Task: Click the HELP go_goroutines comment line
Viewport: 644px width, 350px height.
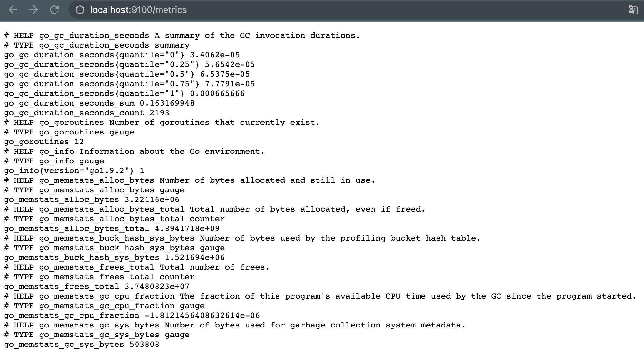Action: [x=162, y=123]
